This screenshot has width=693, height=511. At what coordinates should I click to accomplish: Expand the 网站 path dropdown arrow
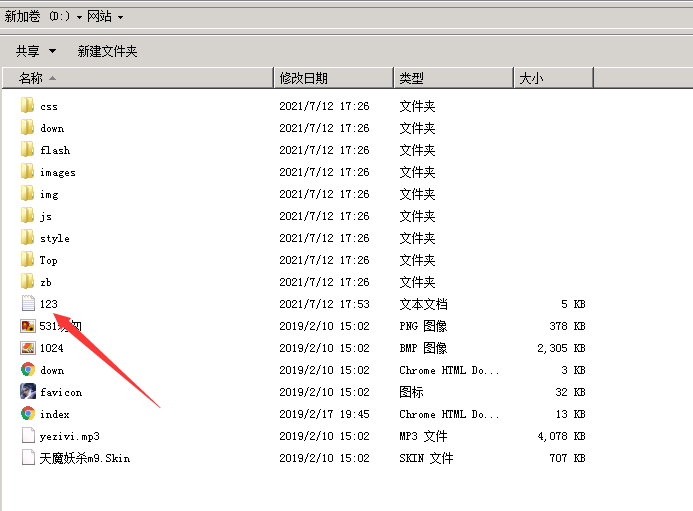(x=120, y=18)
